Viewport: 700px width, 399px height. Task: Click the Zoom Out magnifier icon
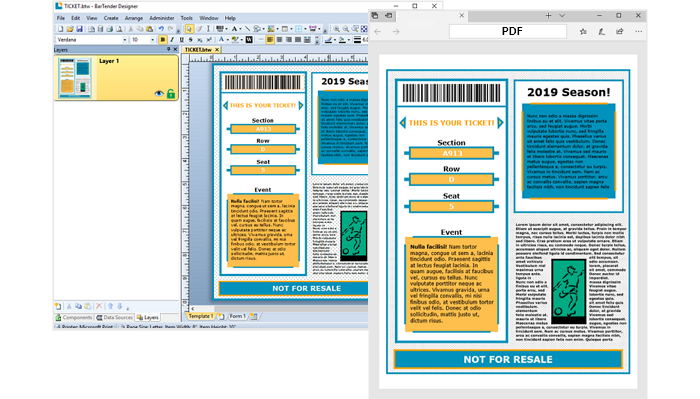346,29
